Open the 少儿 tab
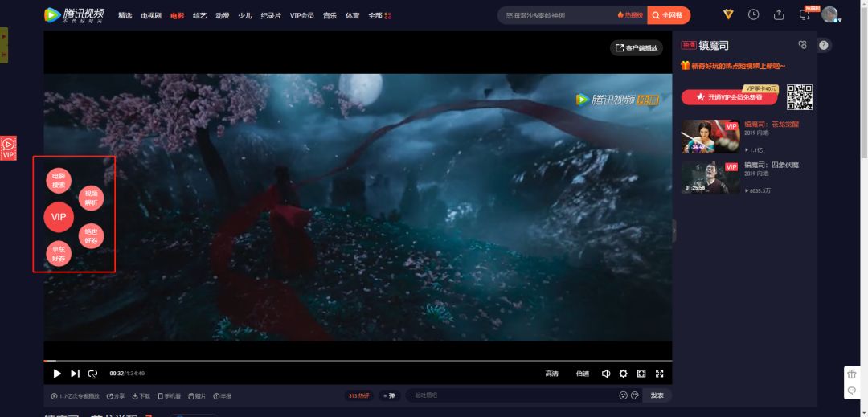Image resolution: width=868 pixels, height=417 pixels. tap(244, 15)
